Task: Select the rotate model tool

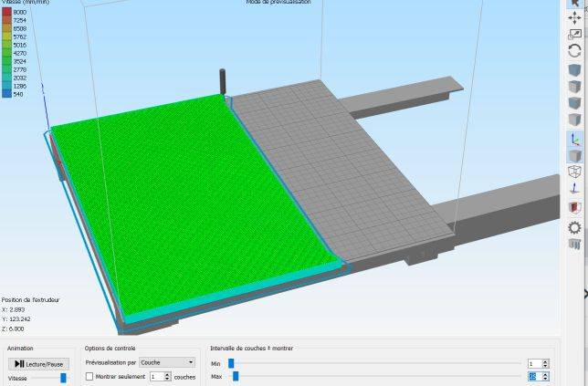Action: (x=574, y=50)
